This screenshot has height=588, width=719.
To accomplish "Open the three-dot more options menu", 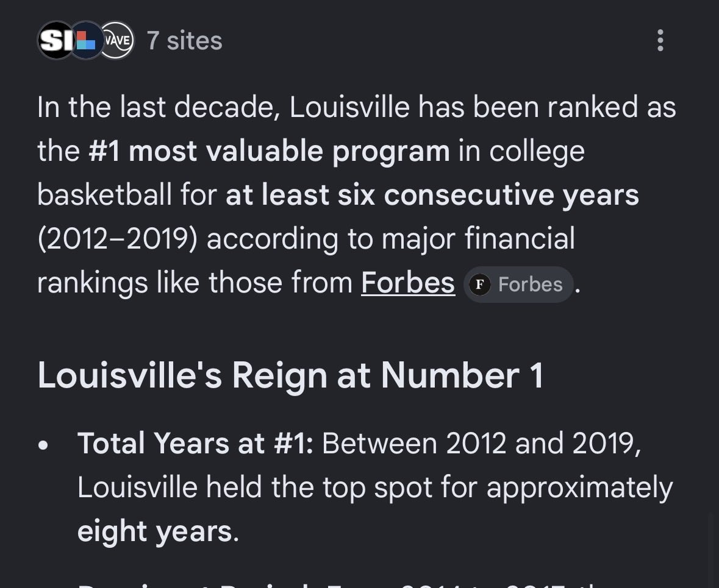I will pos(660,40).
